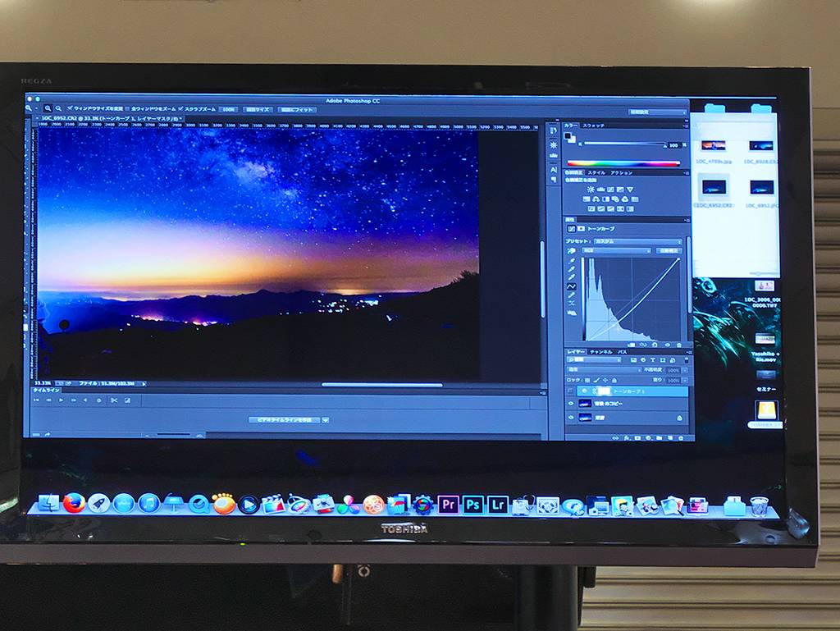Toggle lock all icon in Layers panel

pos(614,380)
